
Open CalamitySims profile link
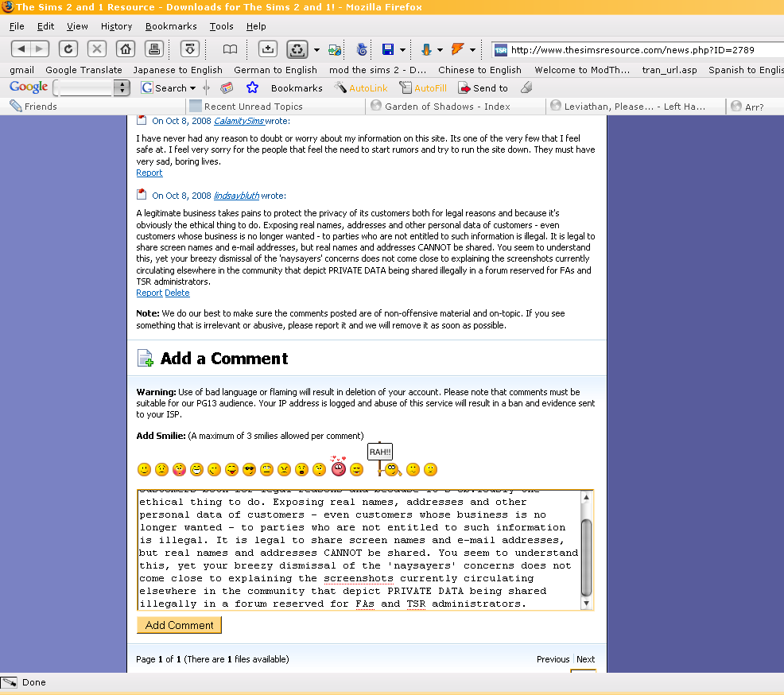point(239,121)
